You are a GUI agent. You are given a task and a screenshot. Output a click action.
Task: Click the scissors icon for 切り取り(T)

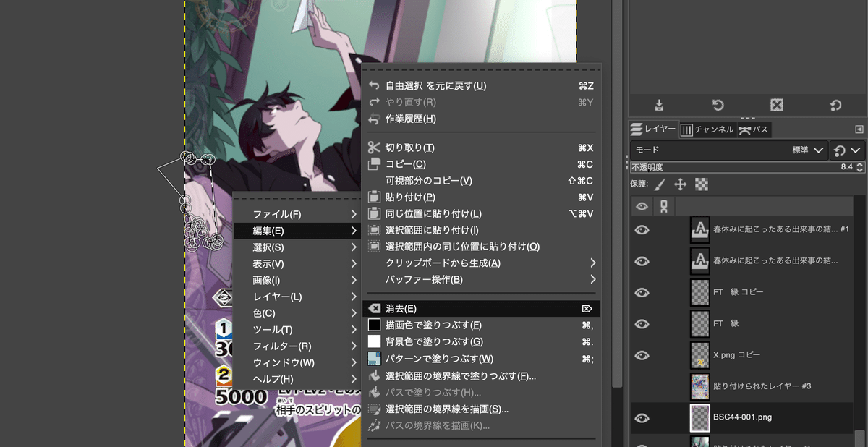click(374, 148)
